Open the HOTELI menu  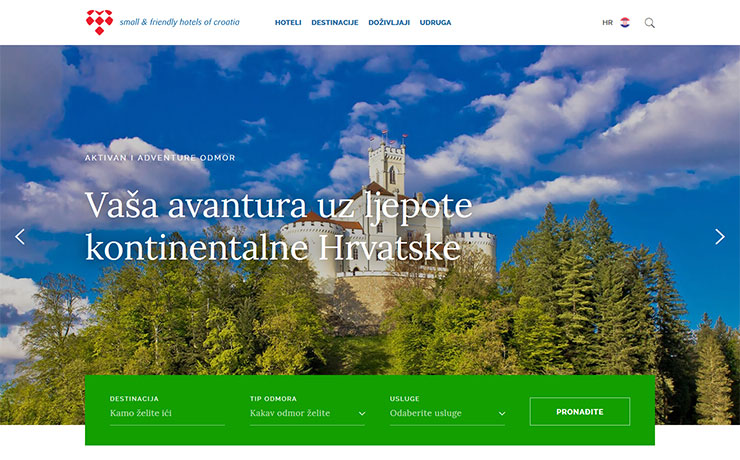click(288, 22)
